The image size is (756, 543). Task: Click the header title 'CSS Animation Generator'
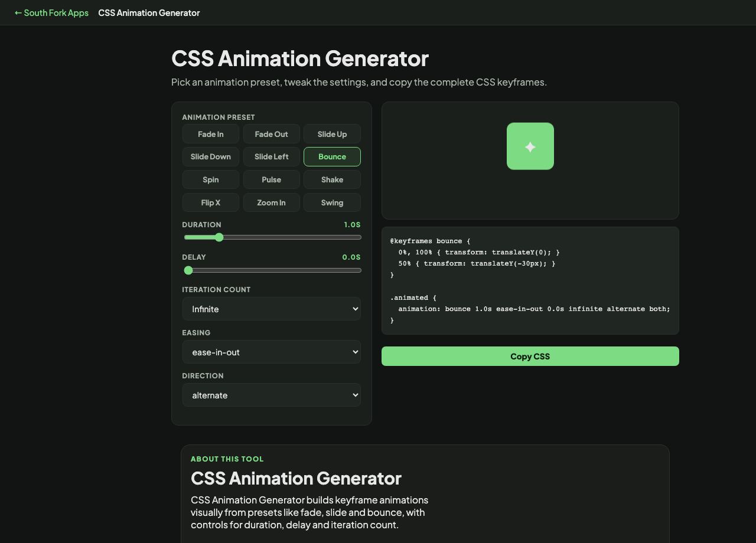coord(149,12)
